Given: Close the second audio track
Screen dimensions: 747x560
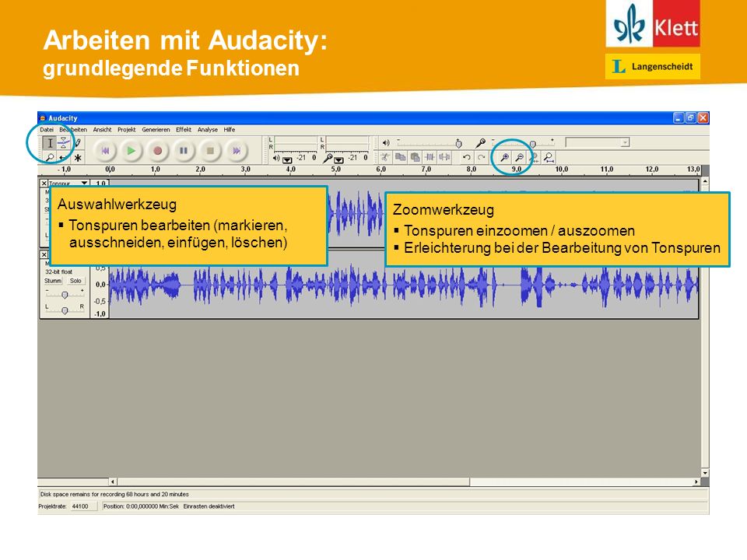Looking at the screenshot, I should pyautogui.click(x=44, y=255).
